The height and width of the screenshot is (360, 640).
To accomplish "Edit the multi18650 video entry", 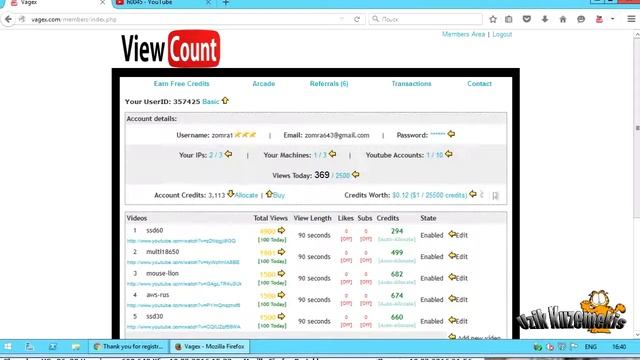I will [462, 257].
